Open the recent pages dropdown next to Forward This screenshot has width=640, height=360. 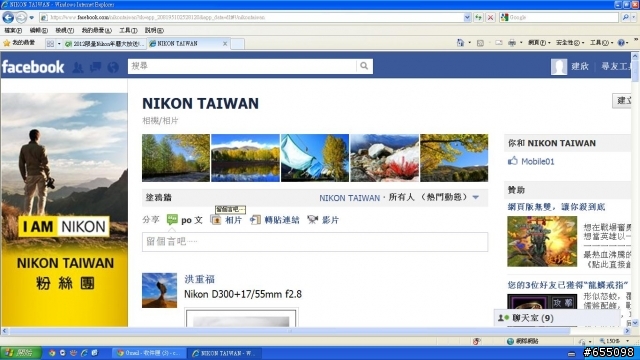[31, 18]
